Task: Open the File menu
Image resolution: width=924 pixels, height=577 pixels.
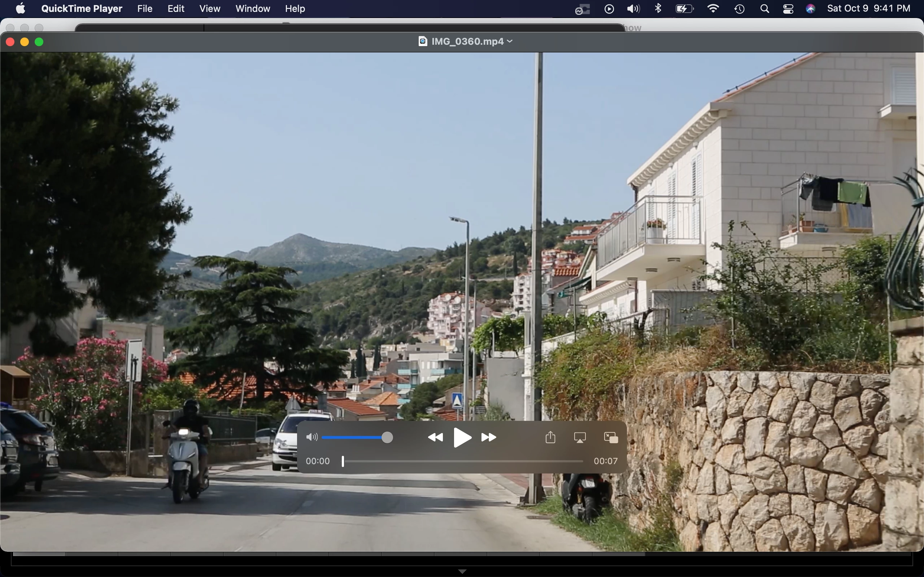Action: point(145,8)
